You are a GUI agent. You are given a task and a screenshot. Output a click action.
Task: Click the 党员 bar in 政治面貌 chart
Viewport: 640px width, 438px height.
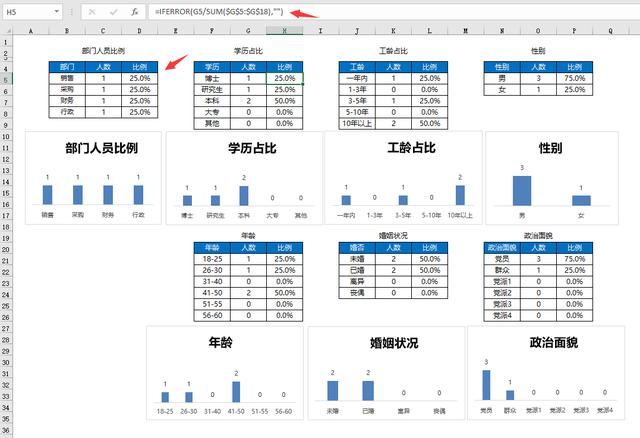(x=486, y=385)
